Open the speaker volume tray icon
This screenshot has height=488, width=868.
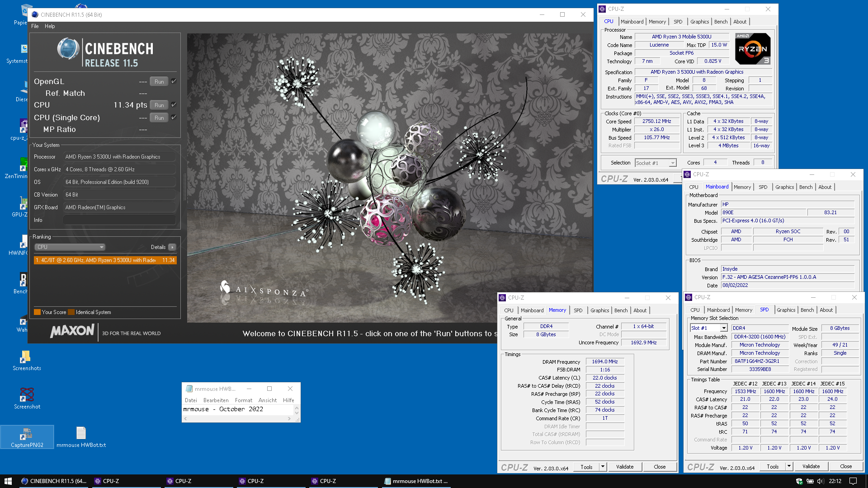point(821,481)
